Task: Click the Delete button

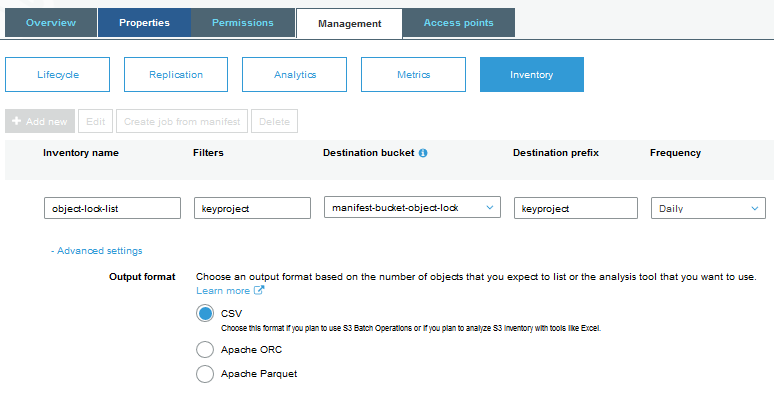Action: coord(274,121)
